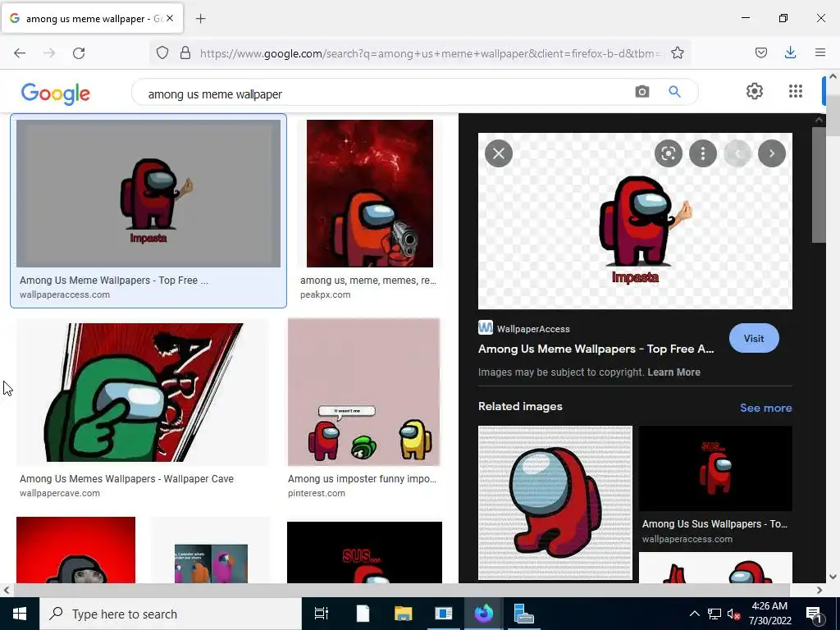
Task: Click the horizontal scrollbar right arrow
Action: coord(819,590)
